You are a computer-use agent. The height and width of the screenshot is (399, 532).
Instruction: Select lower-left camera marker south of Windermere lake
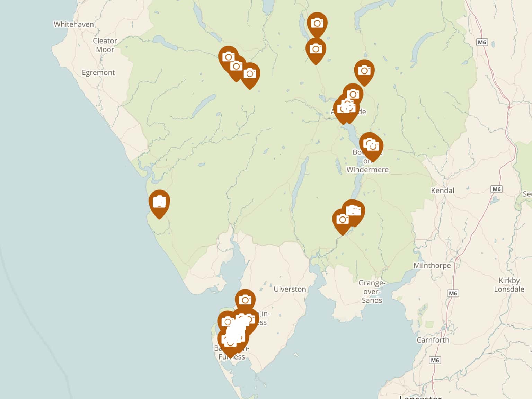pos(343,220)
